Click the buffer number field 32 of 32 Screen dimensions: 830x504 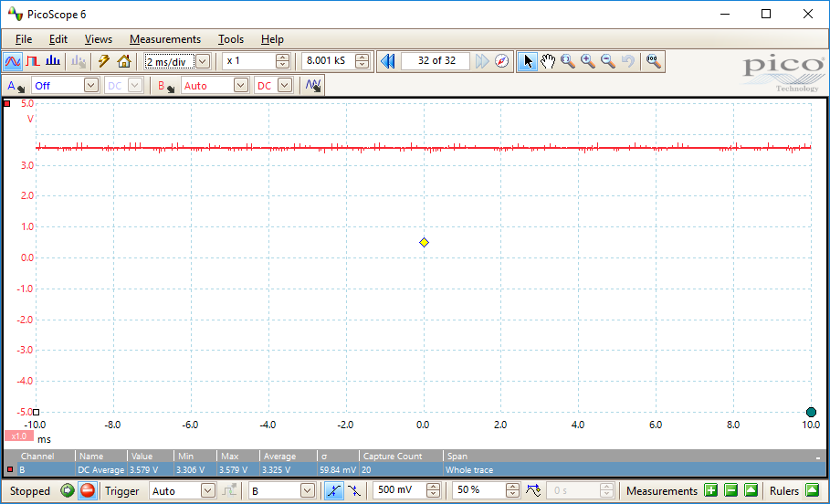(x=436, y=61)
